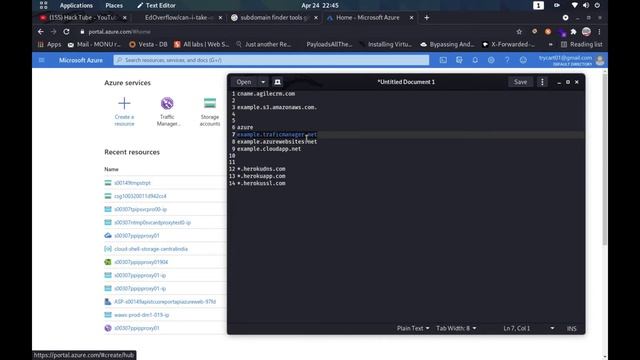Image resolution: width=640 pixels, height=360 pixels.
Task: Click line cname.agilecrm.com in editor
Action: (x=266, y=93)
